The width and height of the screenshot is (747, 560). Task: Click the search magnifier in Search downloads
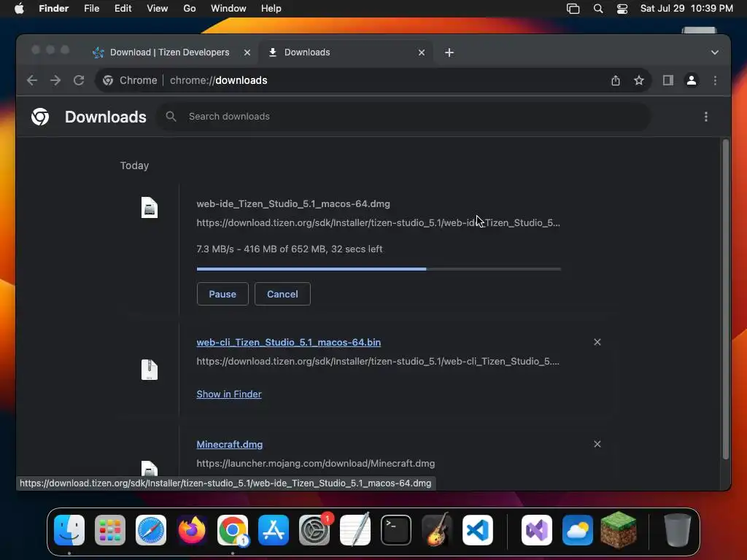coord(171,116)
